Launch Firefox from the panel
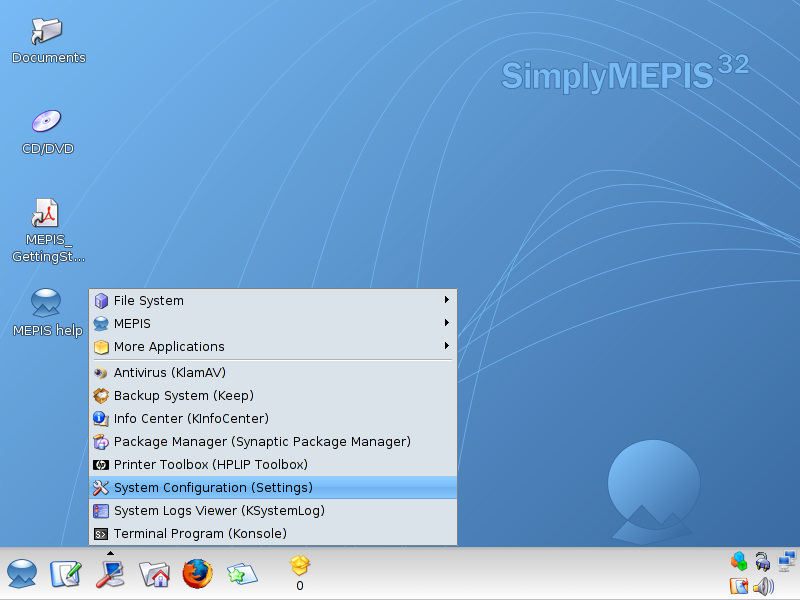The image size is (800, 600). pos(198,573)
